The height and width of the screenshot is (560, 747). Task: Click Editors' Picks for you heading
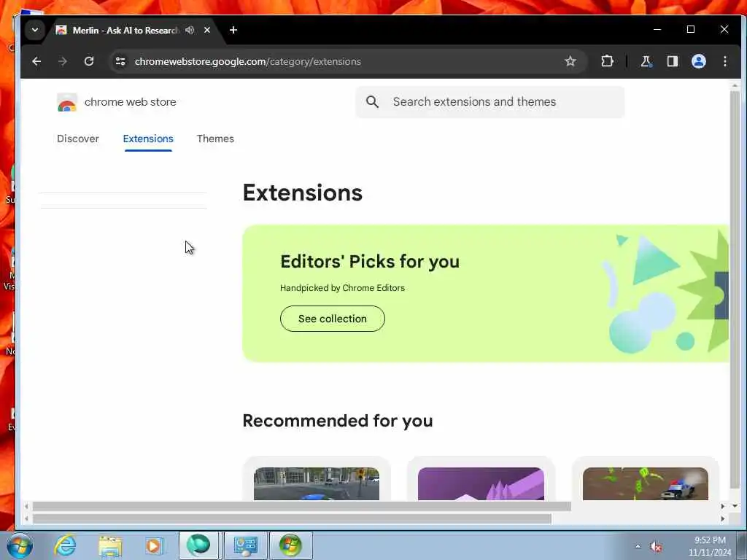click(x=370, y=262)
